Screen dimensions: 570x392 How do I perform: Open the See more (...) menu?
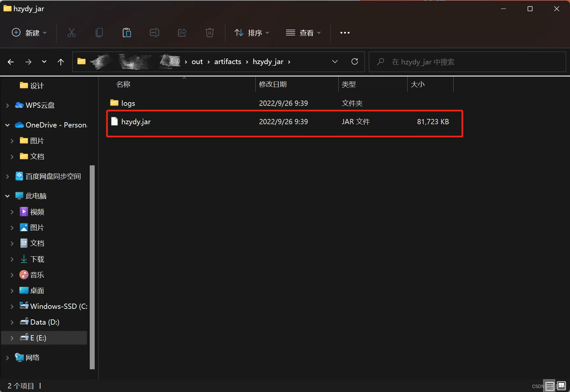[344, 33]
